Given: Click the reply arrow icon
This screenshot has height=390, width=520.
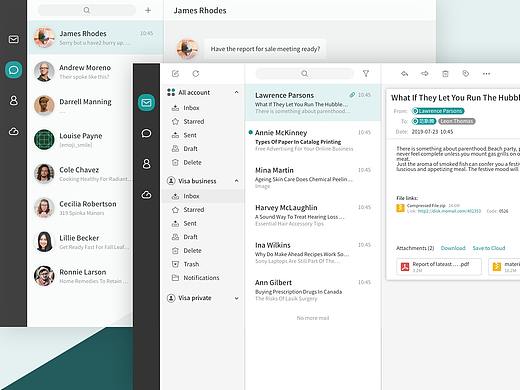Looking at the screenshot, I should [x=404, y=74].
